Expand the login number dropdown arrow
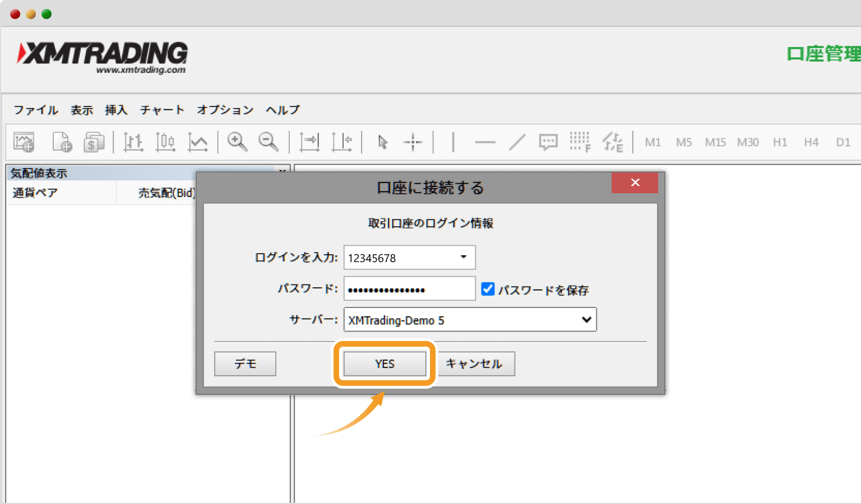Viewport: 861px width, 504px height. (464, 257)
